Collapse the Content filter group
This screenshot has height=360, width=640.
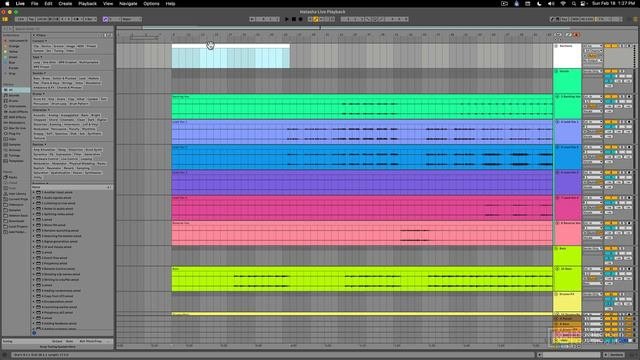tap(39, 41)
